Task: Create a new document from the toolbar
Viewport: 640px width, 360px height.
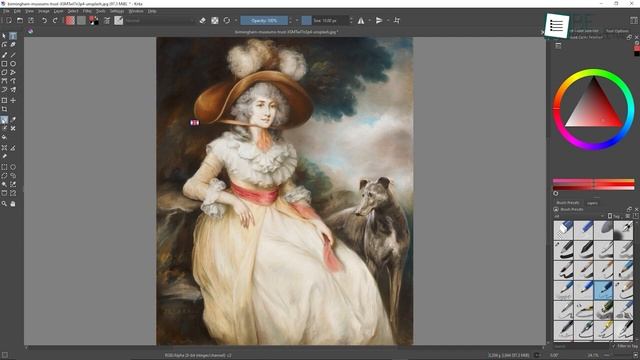Action: click(9, 20)
